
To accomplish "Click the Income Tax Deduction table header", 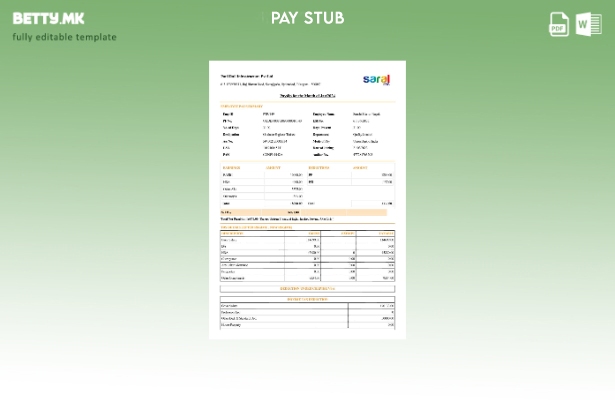I will coord(307,298).
